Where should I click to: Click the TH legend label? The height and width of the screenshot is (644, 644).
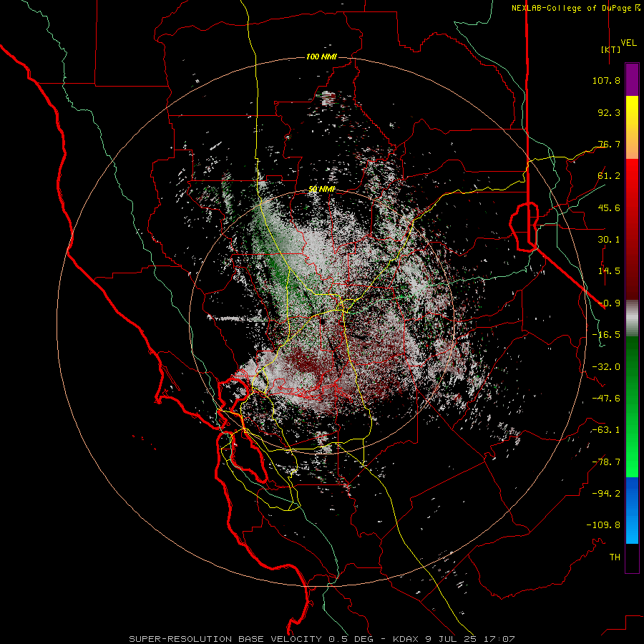pos(615,557)
